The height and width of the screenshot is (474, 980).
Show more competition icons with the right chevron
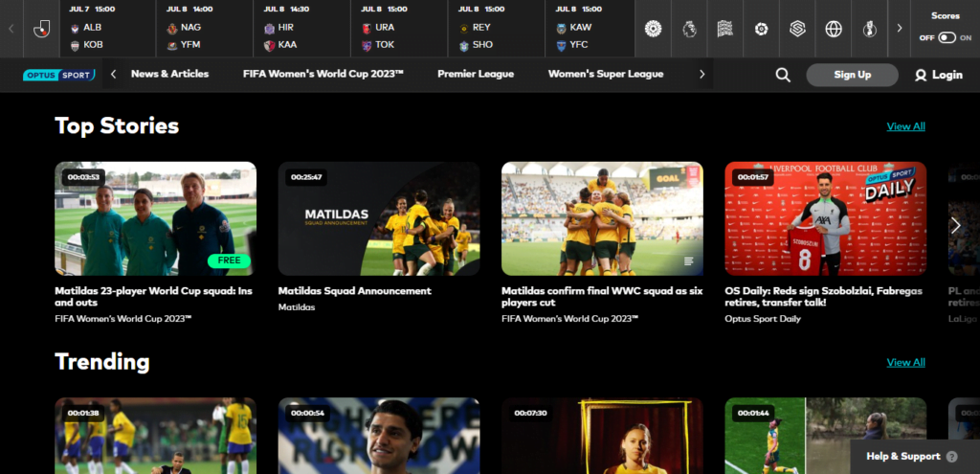click(x=900, y=29)
